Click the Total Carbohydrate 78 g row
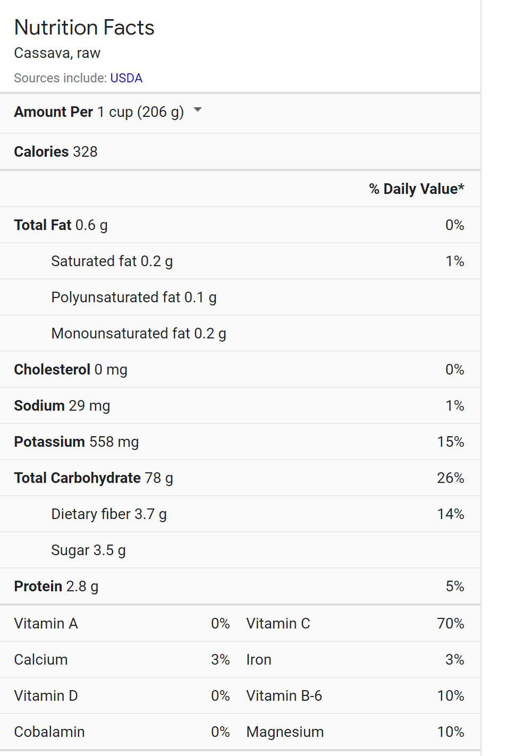The width and height of the screenshot is (532, 756). [x=94, y=478]
